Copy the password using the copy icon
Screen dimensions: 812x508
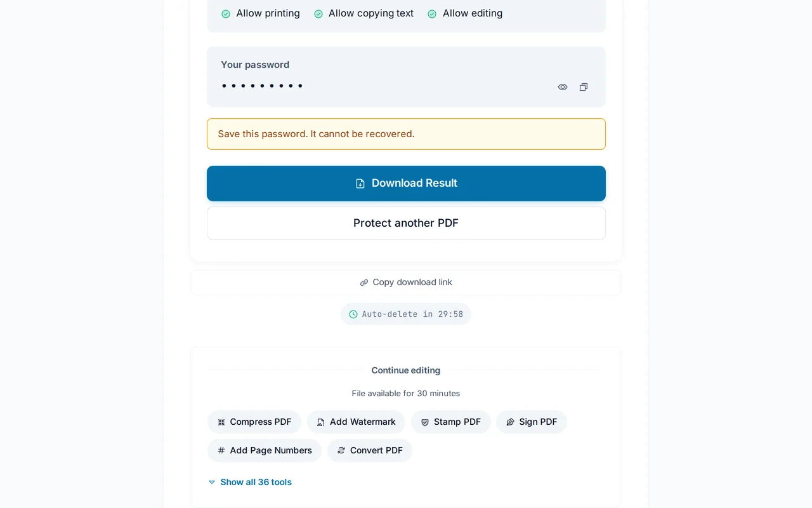583,87
